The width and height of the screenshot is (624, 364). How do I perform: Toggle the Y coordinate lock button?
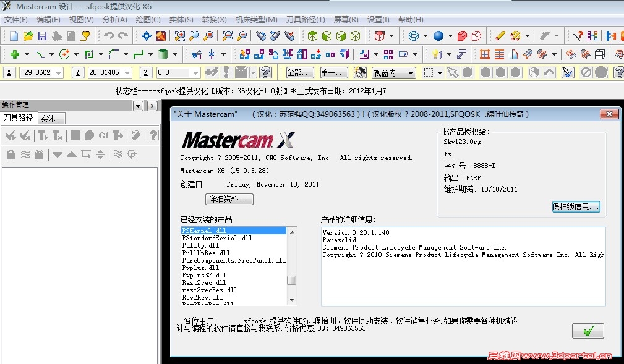(x=77, y=72)
